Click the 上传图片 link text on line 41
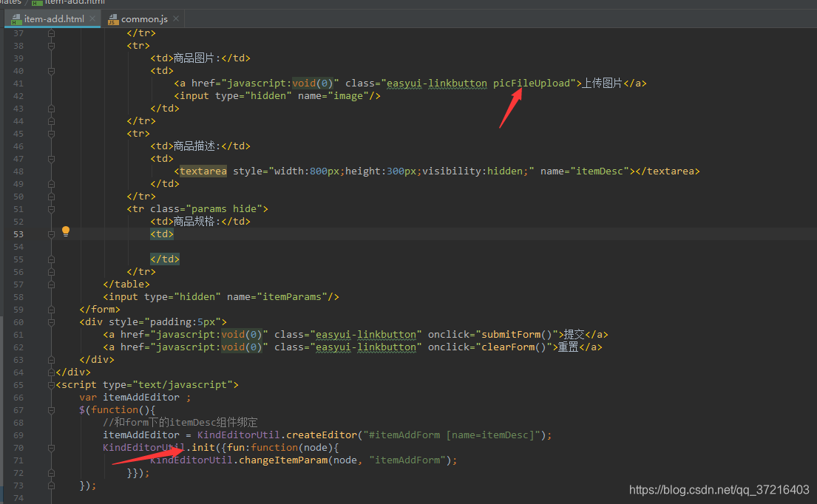Viewport: 817px width, 504px height. tap(602, 84)
